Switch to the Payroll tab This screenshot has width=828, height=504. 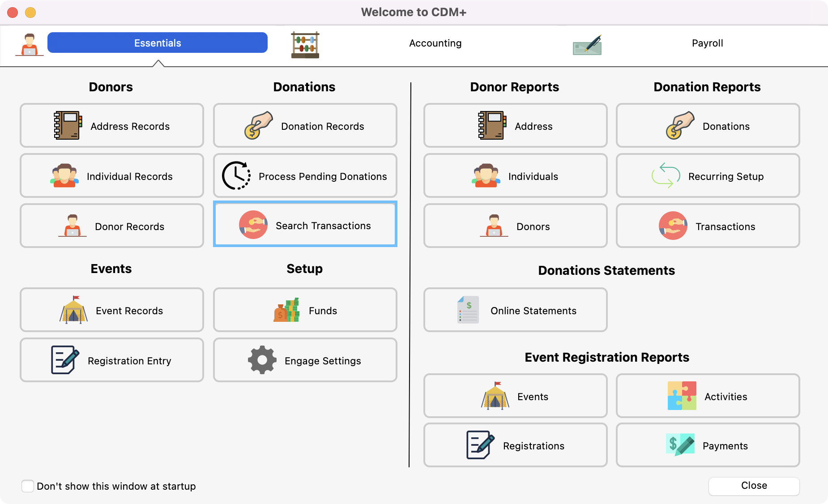[x=707, y=43]
